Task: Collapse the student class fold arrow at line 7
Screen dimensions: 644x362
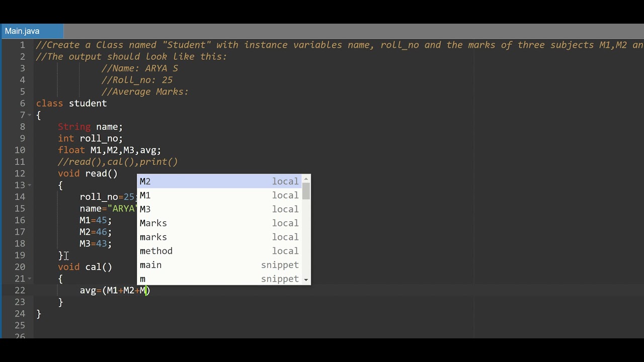Action: tap(30, 115)
